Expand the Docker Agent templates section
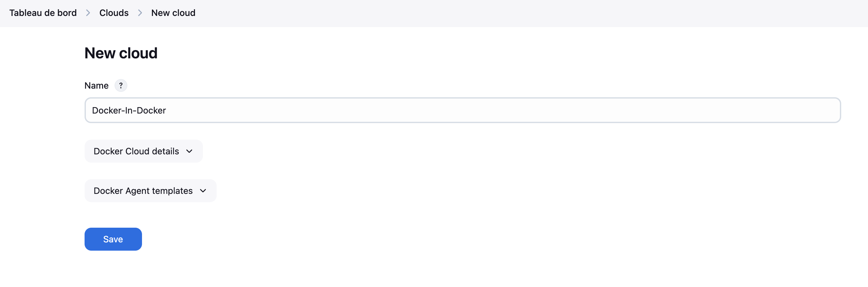Image resolution: width=868 pixels, height=287 pixels. click(150, 191)
